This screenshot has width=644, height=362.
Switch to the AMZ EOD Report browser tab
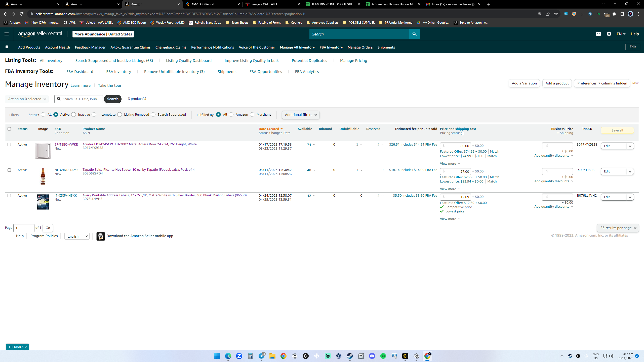pos(213,4)
